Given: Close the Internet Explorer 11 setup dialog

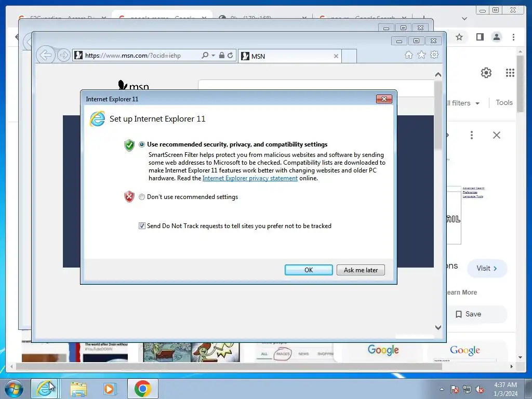Looking at the screenshot, I should click(384, 99).
